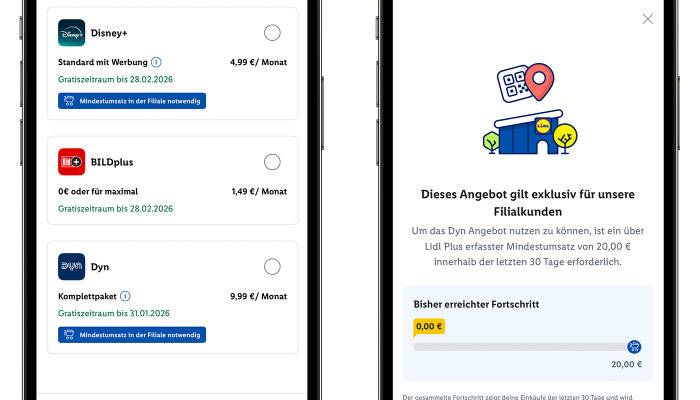This screenshot has width=700, height=400.
Task: Click the cart icon on the progress bar
Action: [x=634, y=347]
